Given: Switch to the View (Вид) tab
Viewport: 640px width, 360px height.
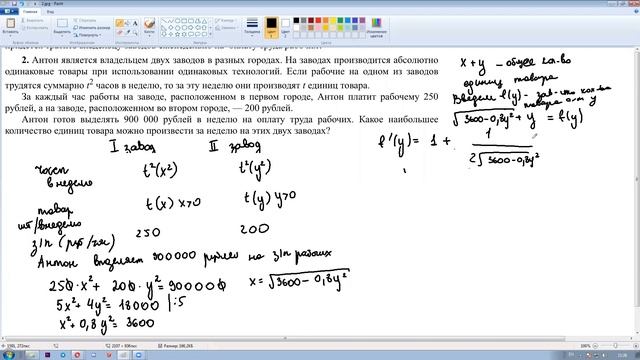Looking at the screenshot, I should (50, 12).
